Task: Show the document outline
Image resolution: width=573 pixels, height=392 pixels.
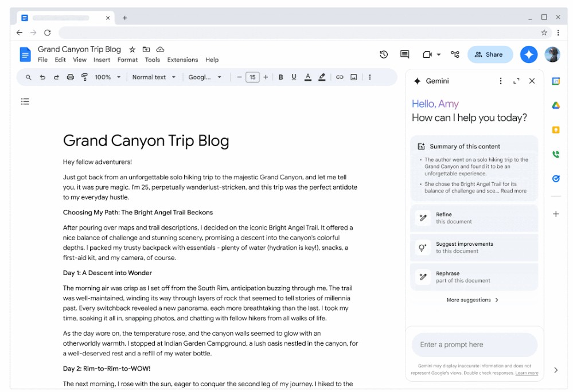Action: point(25,101)
